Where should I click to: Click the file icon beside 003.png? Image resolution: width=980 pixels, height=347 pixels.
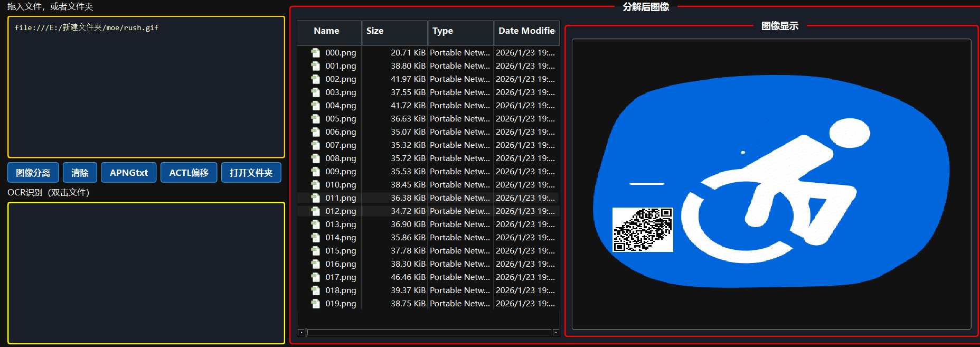[315, 92]
